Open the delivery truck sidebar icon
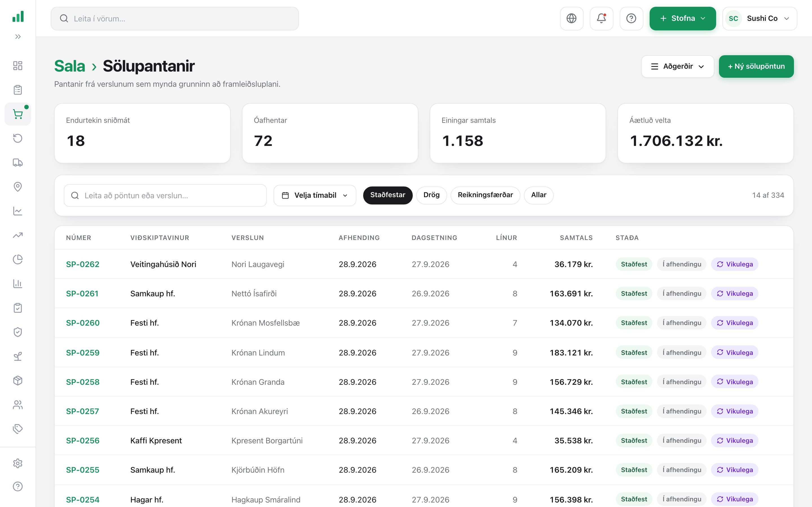 click(18, 163)
